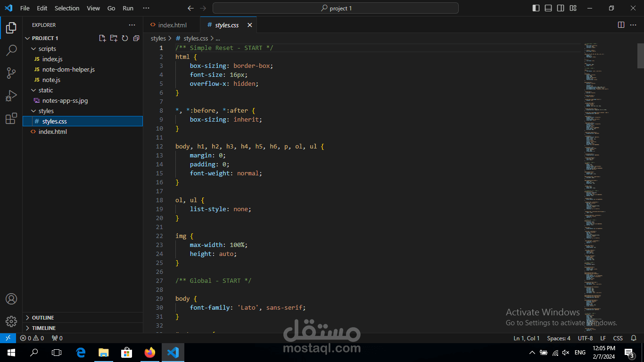Toggle the primary side bar
Viewport: 644px width, 362px height.
[x=536, y=8]
